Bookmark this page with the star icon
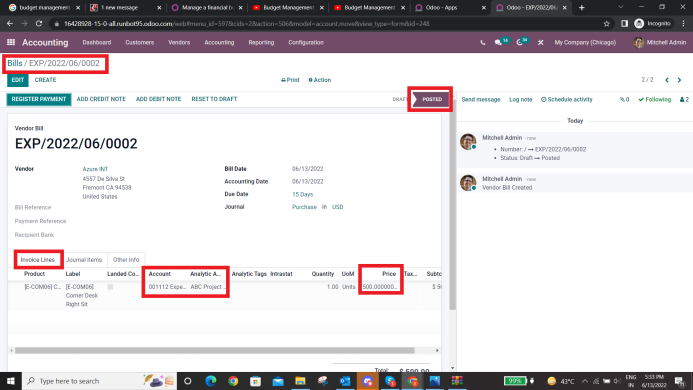 click(606, 23)
